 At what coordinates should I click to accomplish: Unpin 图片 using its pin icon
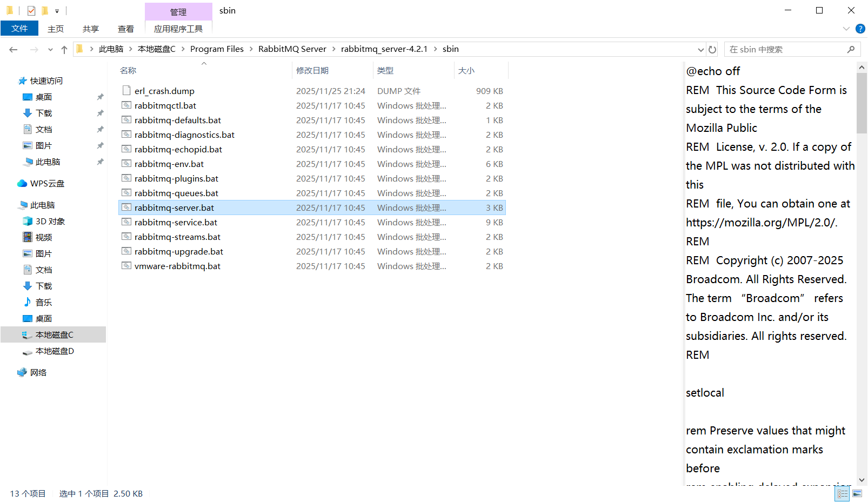point(100,146)
